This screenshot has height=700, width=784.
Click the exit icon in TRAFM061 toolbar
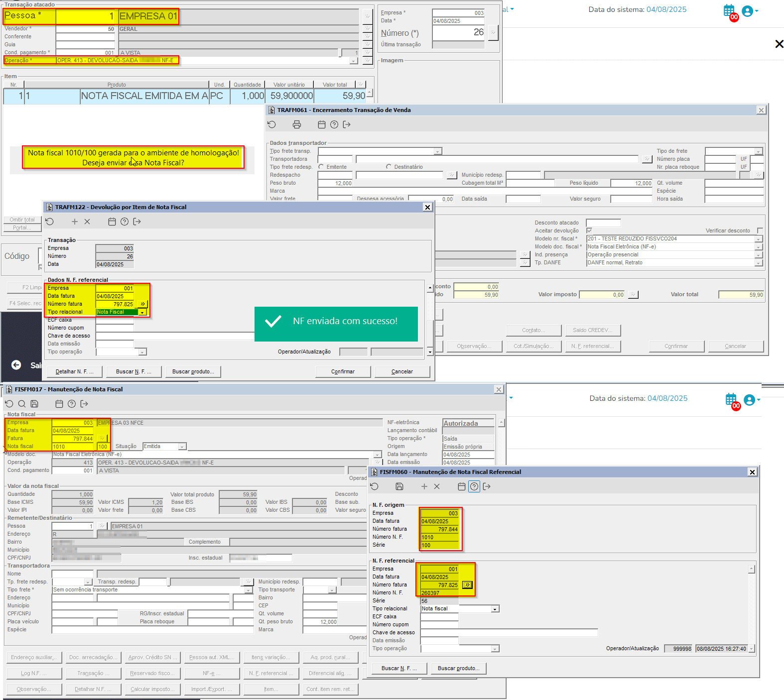(x=347, y=124)
